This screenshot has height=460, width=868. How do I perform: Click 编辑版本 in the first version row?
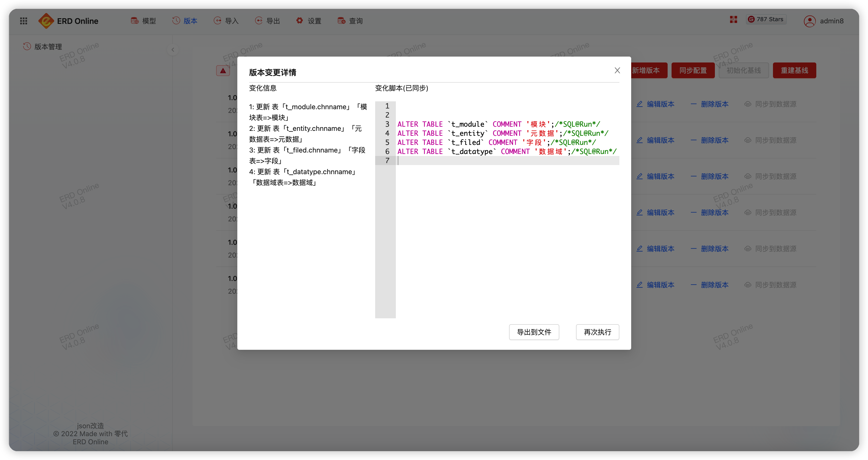click(x=656, y=104)
